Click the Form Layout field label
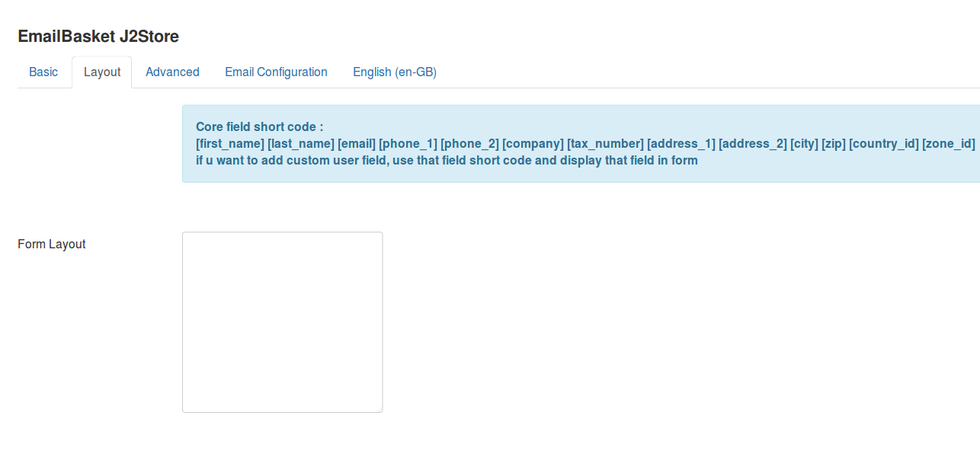Image resolution: width=980 pixels, height=454 pixels. click(x=52, y=245)
